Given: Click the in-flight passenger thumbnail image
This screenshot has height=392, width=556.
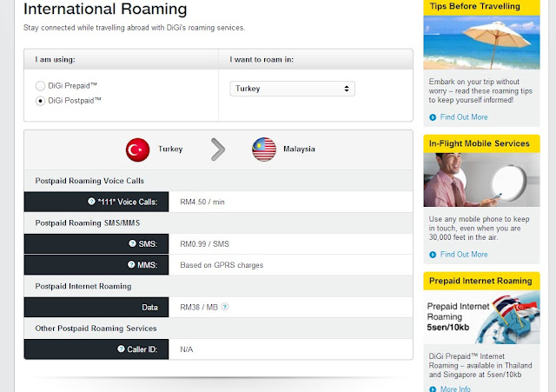Looking at the screenshot, I should pos(481,180).
